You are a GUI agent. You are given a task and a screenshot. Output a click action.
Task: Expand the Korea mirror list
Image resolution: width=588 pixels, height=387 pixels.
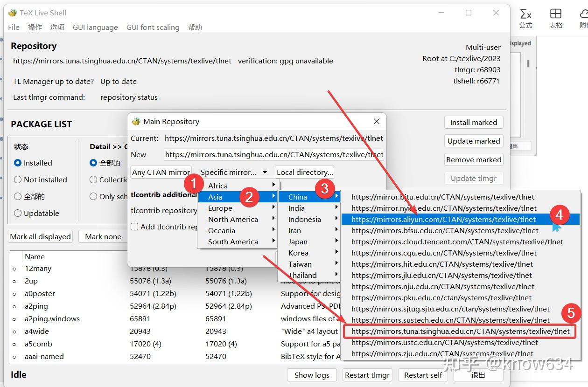pos(309,253)
